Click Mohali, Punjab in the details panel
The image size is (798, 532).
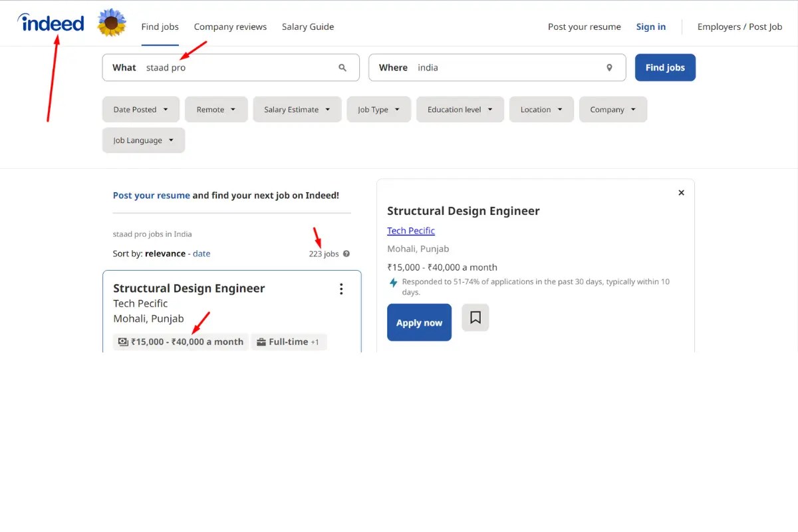(x=418, y=249)
